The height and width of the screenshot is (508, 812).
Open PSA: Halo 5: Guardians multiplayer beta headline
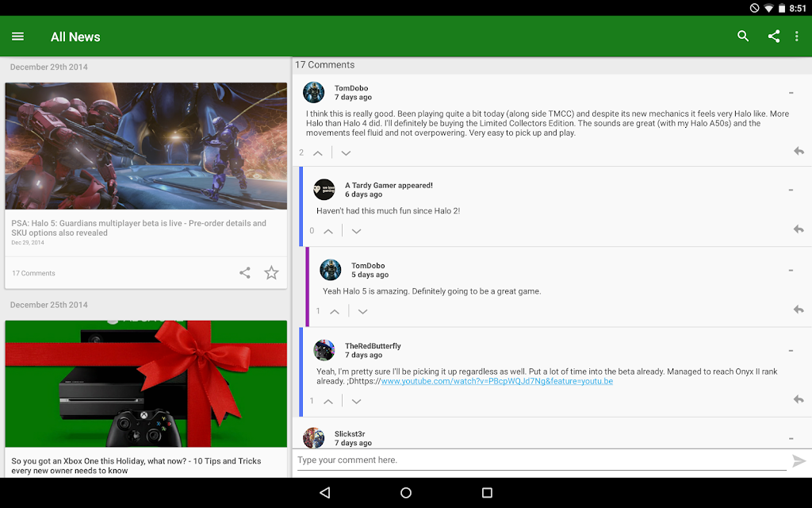[x=139, y=228]
